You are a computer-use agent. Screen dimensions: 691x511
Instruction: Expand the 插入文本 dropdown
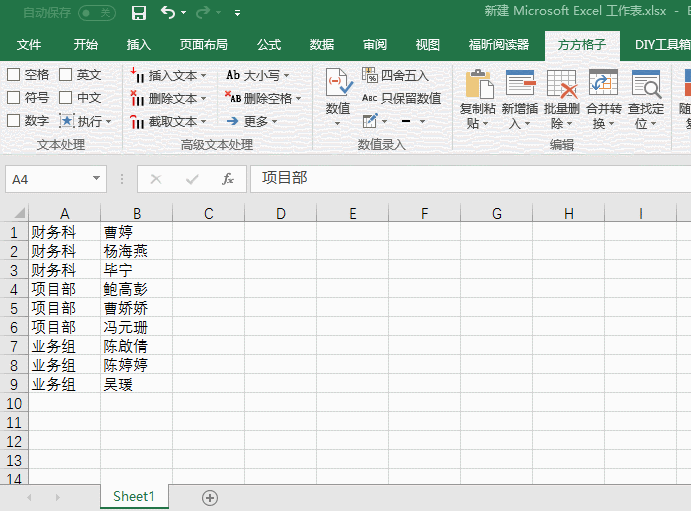[x=203, y=76]
